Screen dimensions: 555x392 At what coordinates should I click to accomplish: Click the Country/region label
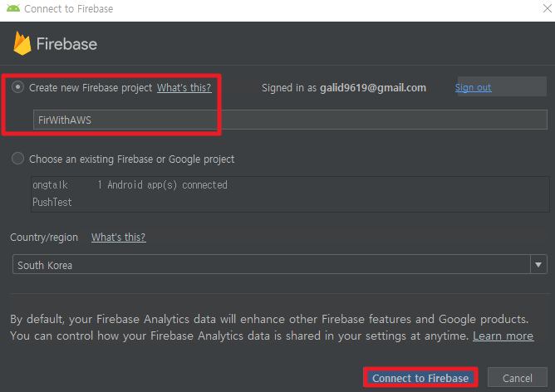coord(44,237)
